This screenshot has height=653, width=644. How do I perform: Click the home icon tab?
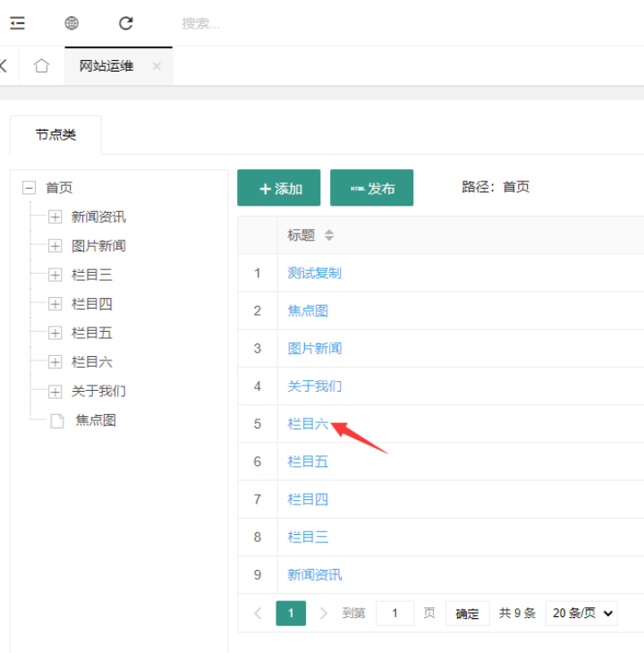click(x=41, y=66)
